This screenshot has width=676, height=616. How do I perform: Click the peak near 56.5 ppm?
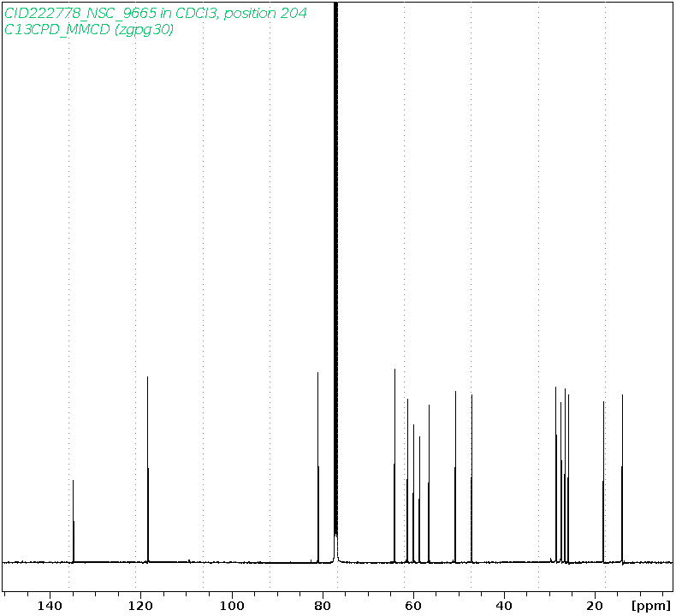click(x=429, y=483)
